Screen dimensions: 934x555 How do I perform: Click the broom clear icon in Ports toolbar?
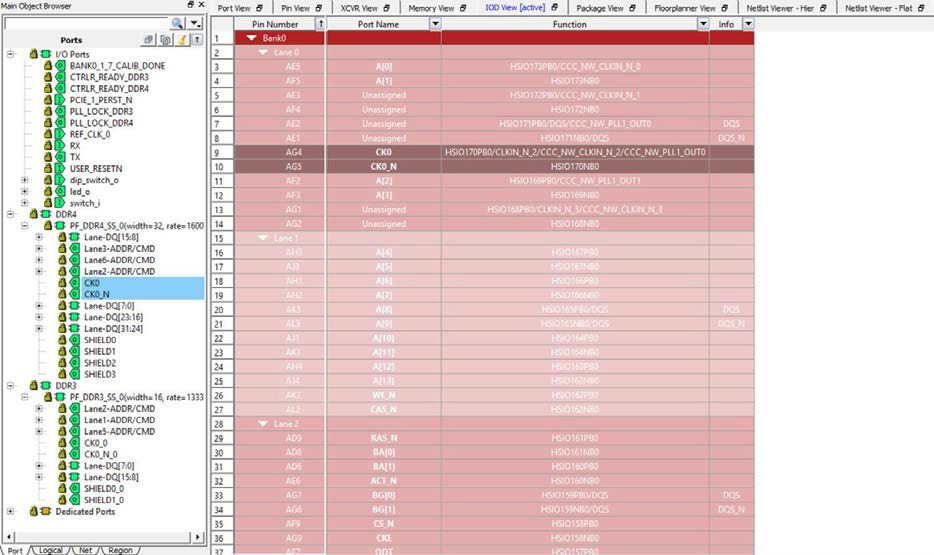(182, 40)
